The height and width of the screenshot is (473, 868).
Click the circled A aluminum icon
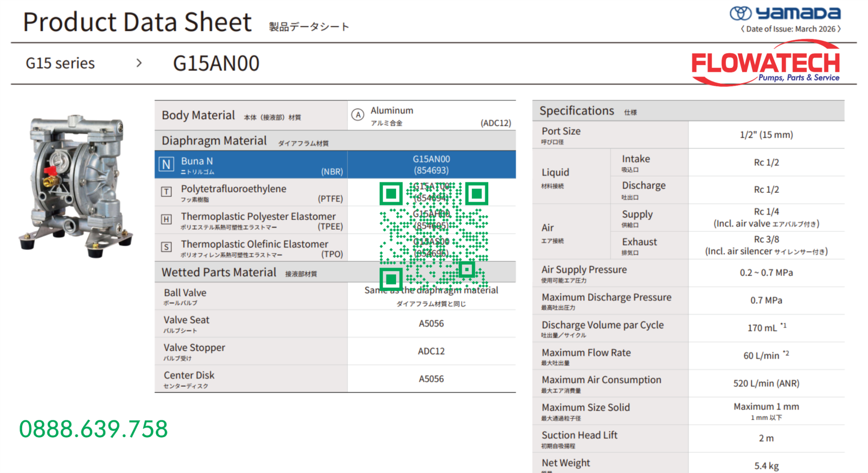(x=358, y=115)
